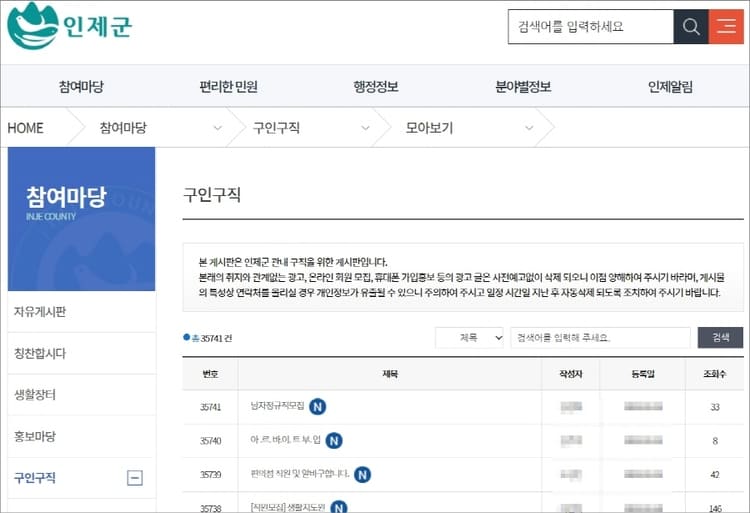Click the 구인구직 page heading
Screen dimensions: 750x513
[212, 195]
